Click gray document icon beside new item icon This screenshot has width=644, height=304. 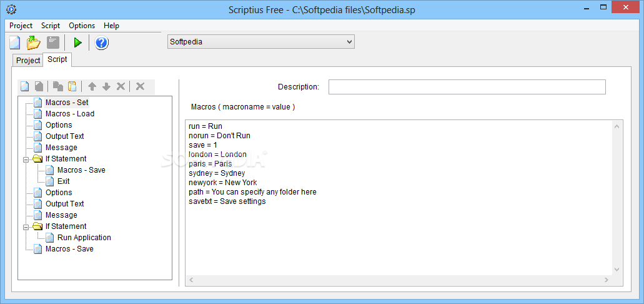[39, 86]
